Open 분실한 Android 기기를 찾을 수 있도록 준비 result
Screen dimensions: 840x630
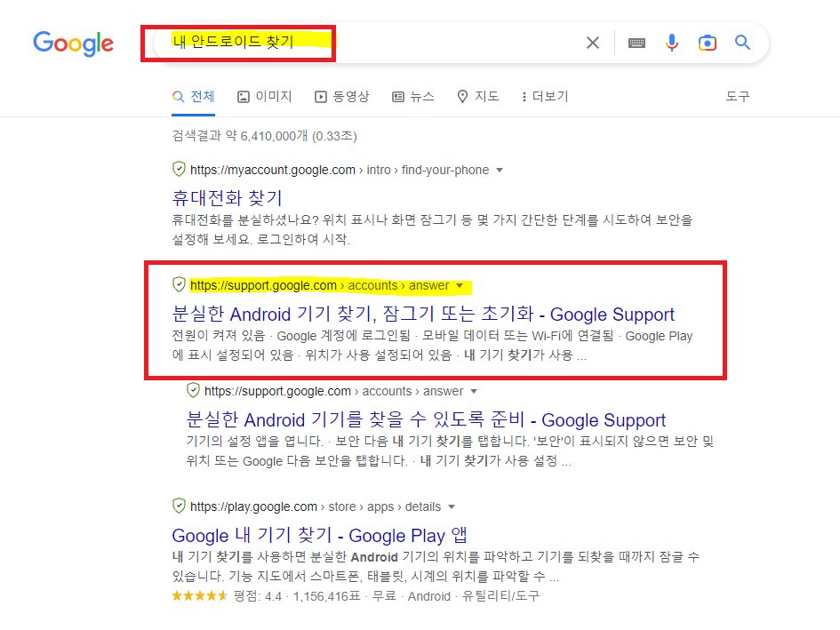click(x=426, y=419)
